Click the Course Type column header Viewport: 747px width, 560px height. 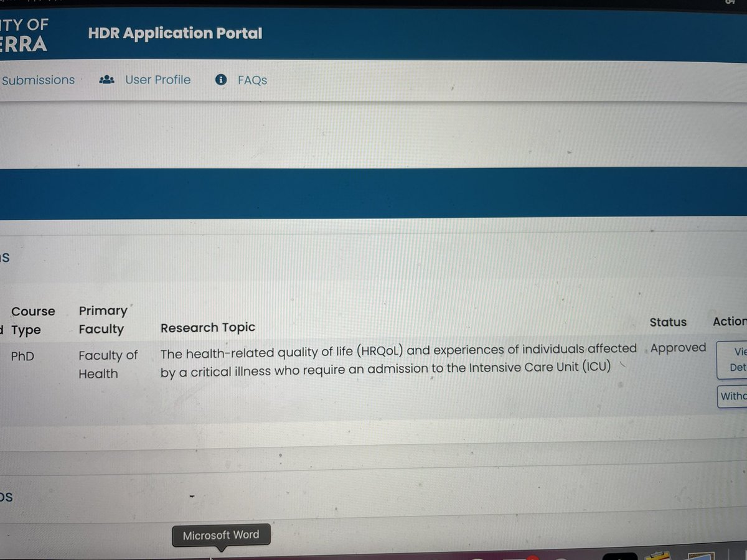(32, 320)
